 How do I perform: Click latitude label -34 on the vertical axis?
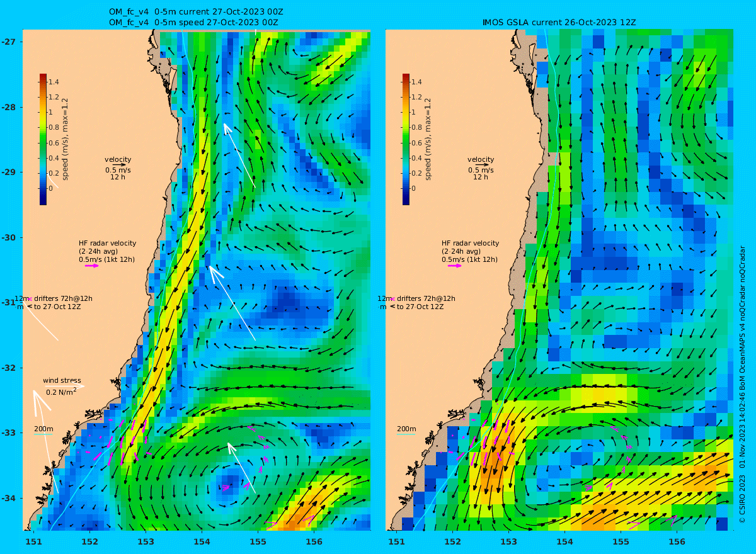[8, 498]
